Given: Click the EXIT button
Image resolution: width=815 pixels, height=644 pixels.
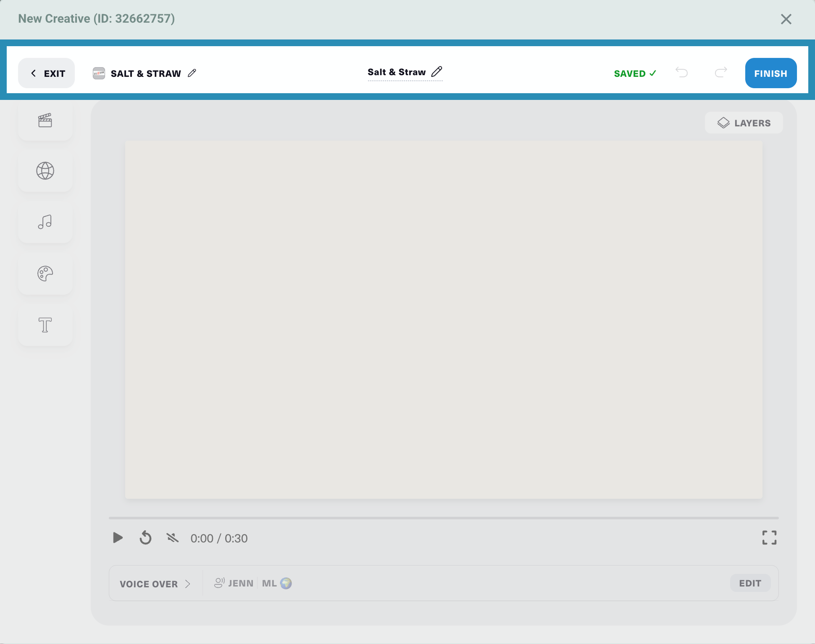Looking at the screenshot, I should [47, 73].
